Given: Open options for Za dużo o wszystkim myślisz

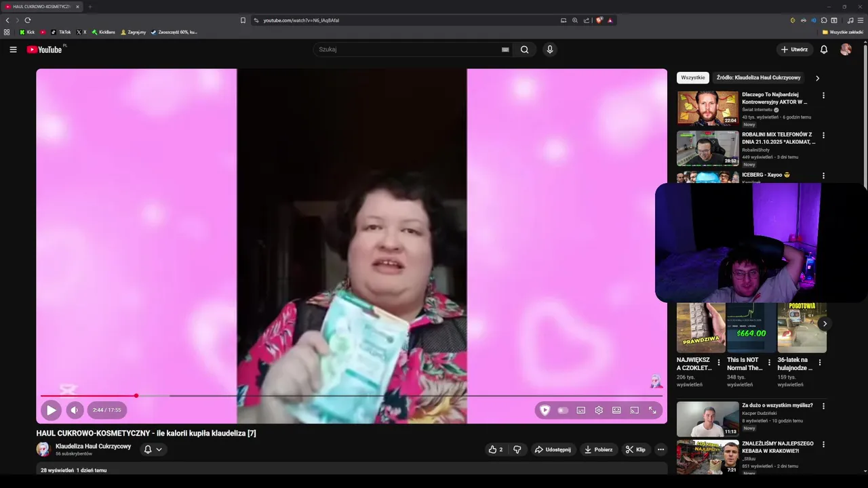Looking at the screenshot, I should 823,406.
